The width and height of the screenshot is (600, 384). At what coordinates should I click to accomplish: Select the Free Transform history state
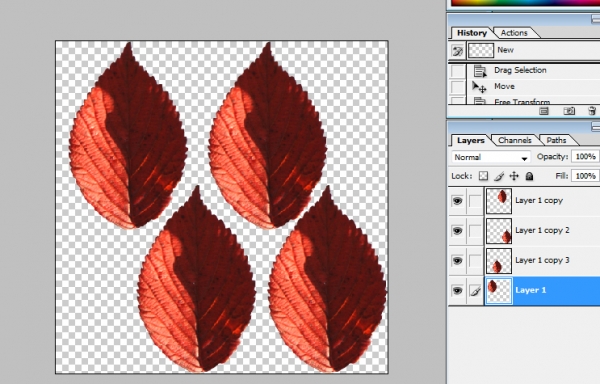click(522, 102)
